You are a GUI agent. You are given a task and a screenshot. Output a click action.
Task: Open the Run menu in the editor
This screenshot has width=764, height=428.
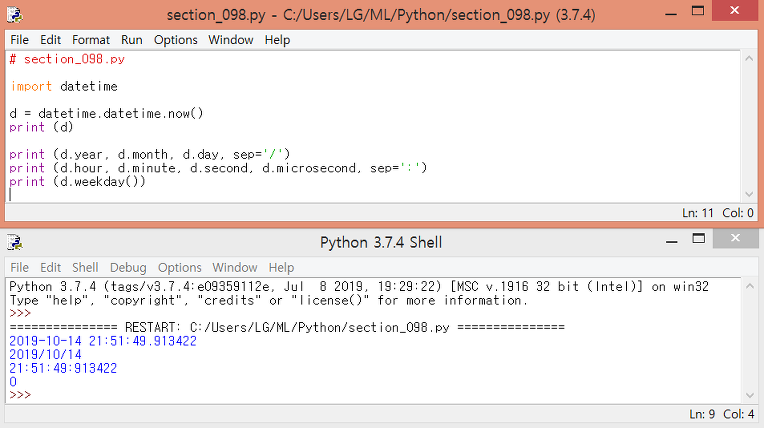[132, 40]
